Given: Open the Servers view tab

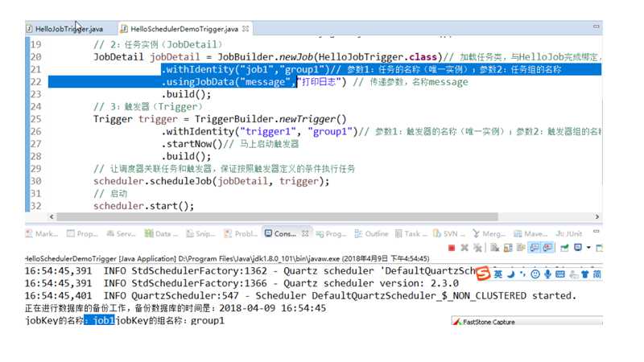Looking at the screenshot, I should click(121, 233).
